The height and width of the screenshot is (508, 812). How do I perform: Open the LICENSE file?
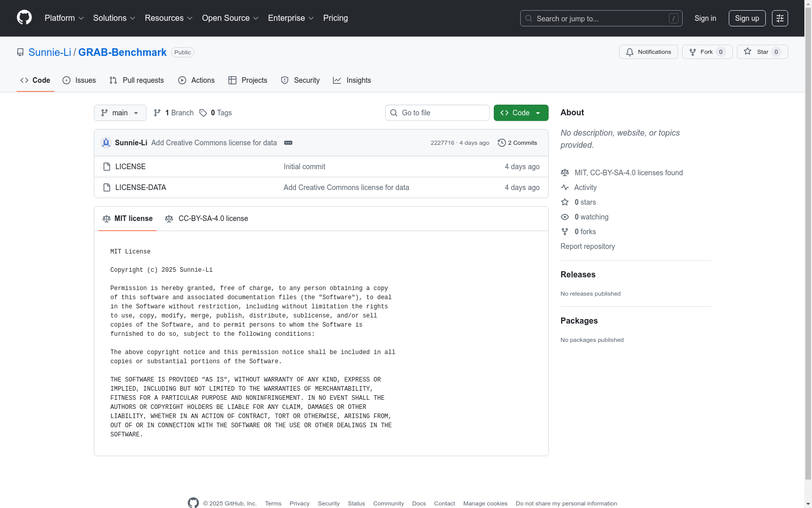130,167
